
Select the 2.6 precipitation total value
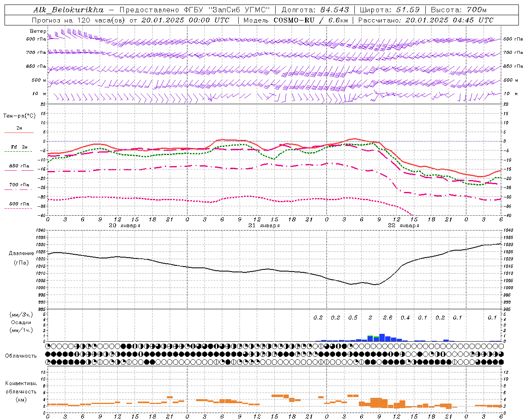coord(388,317)
